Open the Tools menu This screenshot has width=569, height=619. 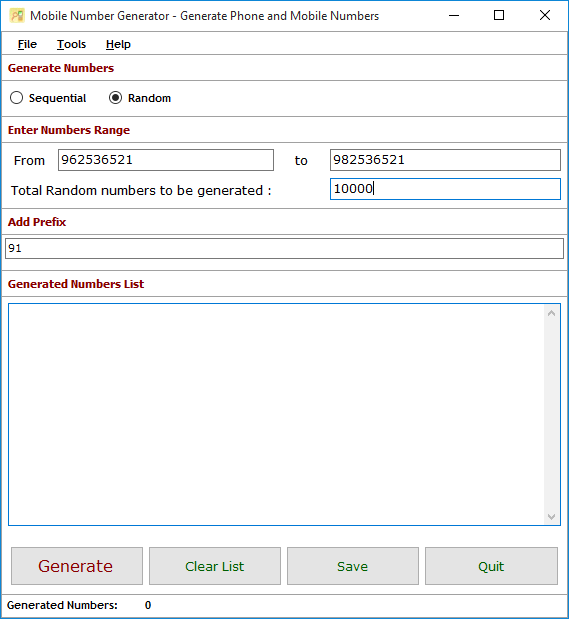(x=71, y=44)
